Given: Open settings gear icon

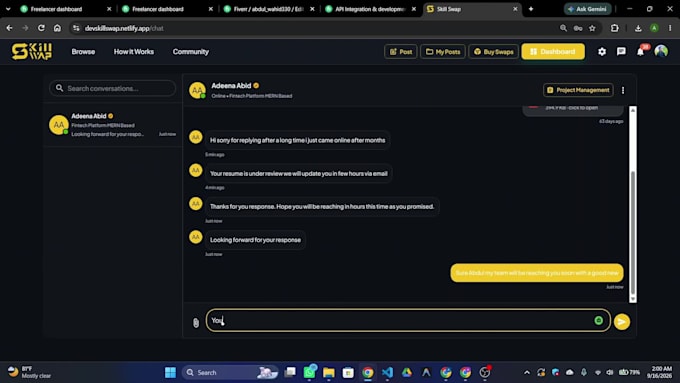Looking at the screenshot, I should point(602,52).
